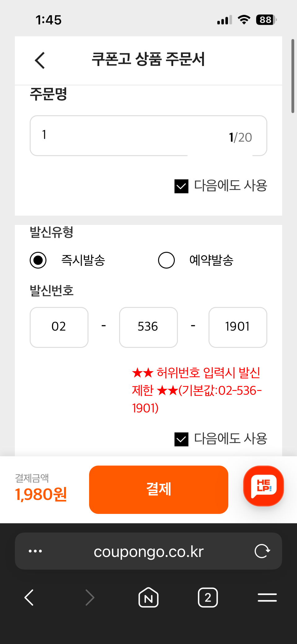Open the tabs counter showing 2
297x644 pixels.
tap(208, 598)
